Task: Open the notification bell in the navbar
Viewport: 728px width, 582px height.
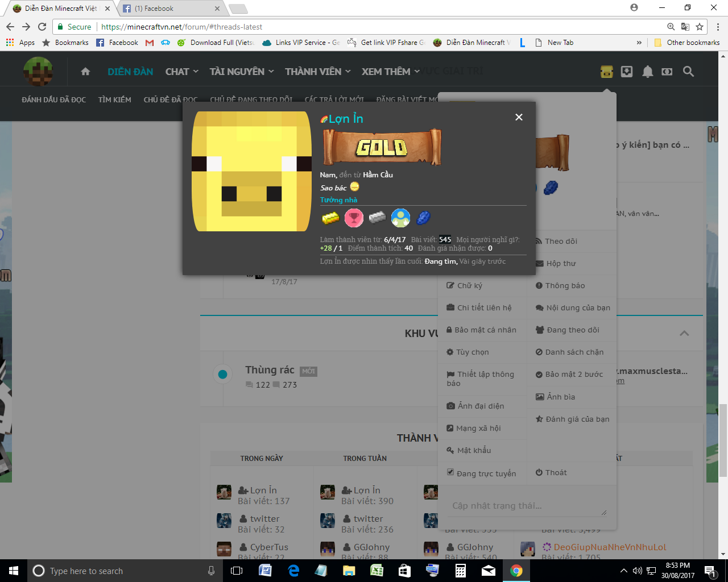Action: [x=647, y=72]
